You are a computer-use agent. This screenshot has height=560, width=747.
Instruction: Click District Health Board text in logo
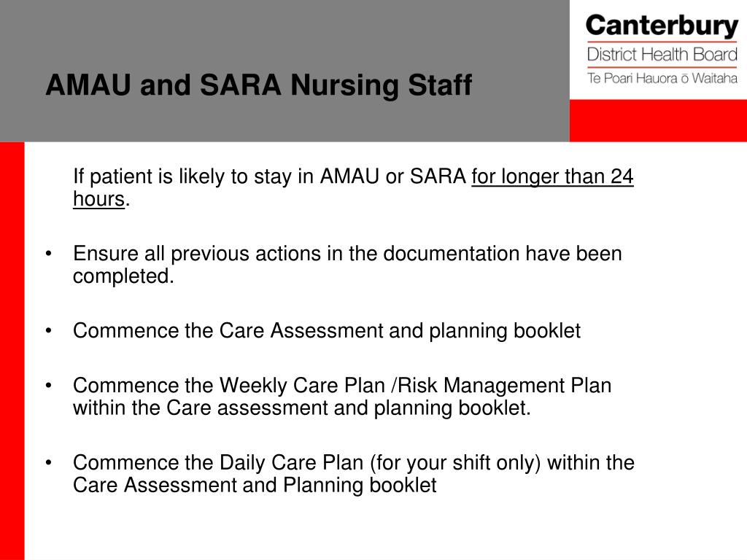coord(662,55)
